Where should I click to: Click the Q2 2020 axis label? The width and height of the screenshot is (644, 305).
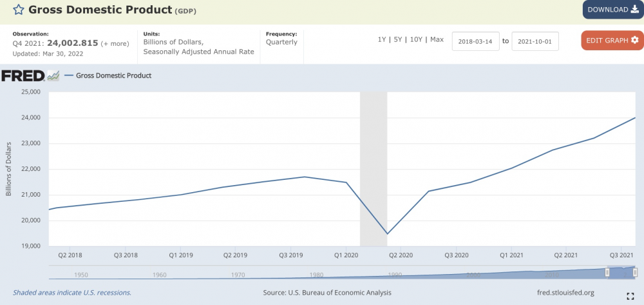(401, 255)
